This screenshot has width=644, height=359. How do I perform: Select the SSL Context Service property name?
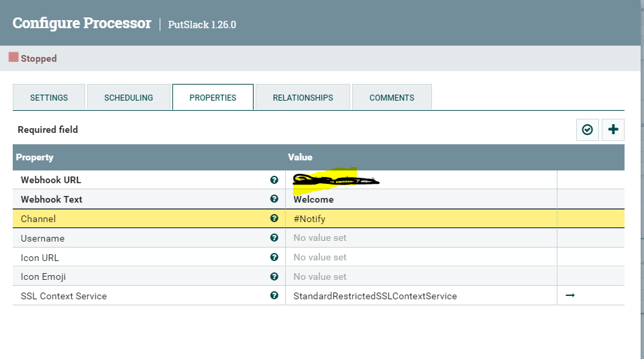pyautogui.click(x=64, y=296)
